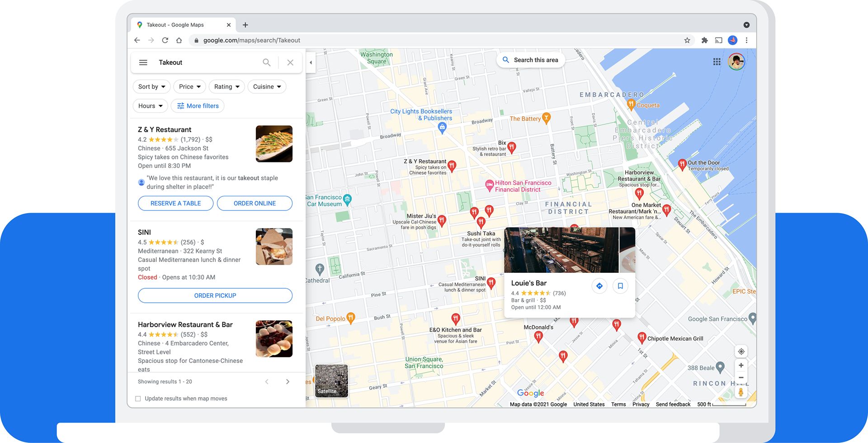Image resolution: width=868 pixels, height=443 pixels.
Task: Go back in browser
Action: coord(137,40)
